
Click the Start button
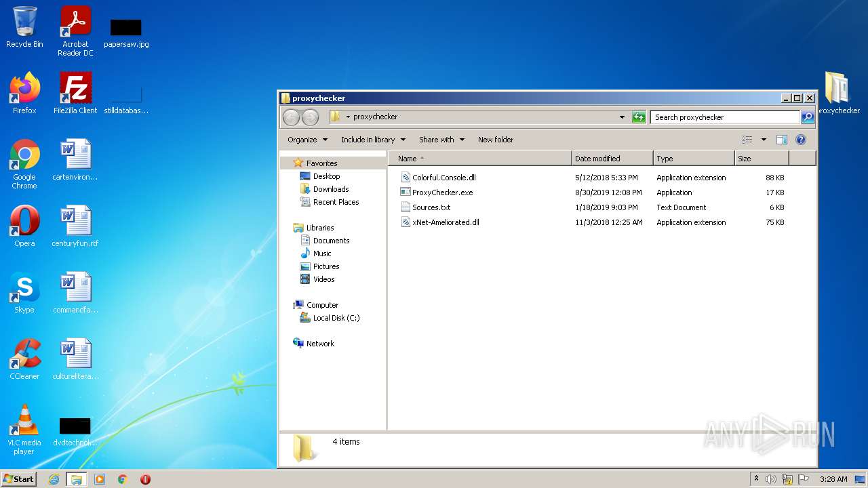click(18, 479)
